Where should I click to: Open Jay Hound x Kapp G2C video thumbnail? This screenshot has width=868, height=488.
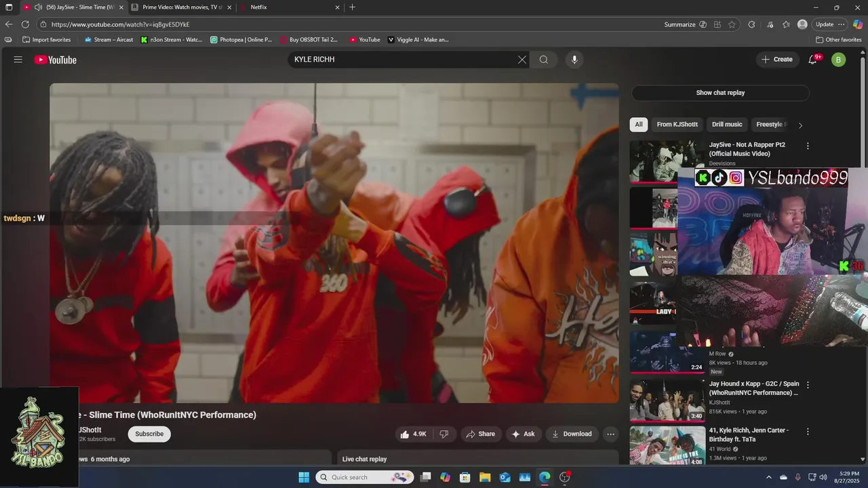667,400
